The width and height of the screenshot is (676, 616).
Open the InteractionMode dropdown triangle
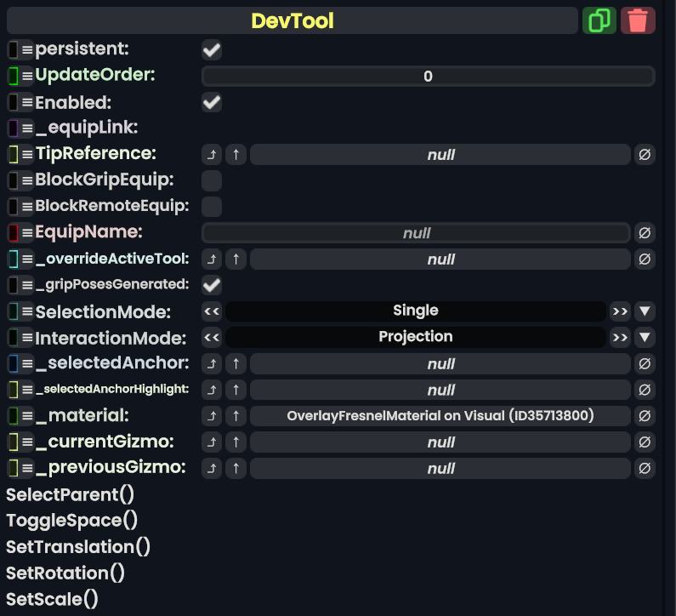point(645,338)
